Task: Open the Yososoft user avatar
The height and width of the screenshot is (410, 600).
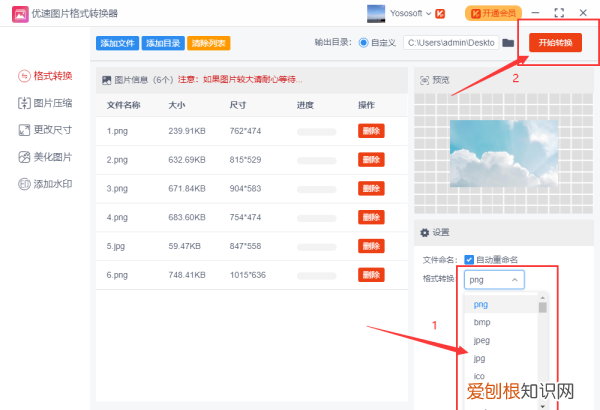Action: [x=376, y=13]
